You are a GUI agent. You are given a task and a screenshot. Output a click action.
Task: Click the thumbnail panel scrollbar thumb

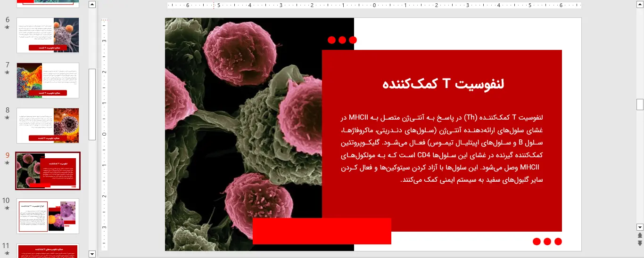click(x=92, y=104)
